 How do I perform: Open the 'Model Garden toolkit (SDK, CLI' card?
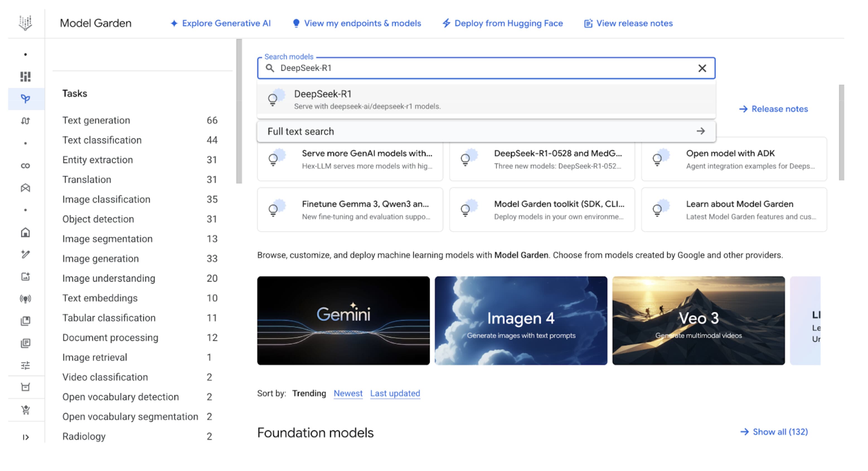(x=542, y=210)
